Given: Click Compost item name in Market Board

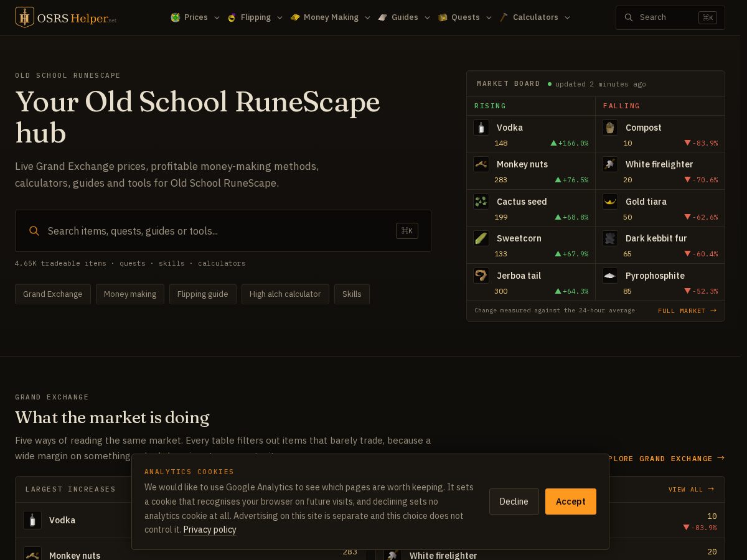Looking at the screenshot, I should 644,128.
